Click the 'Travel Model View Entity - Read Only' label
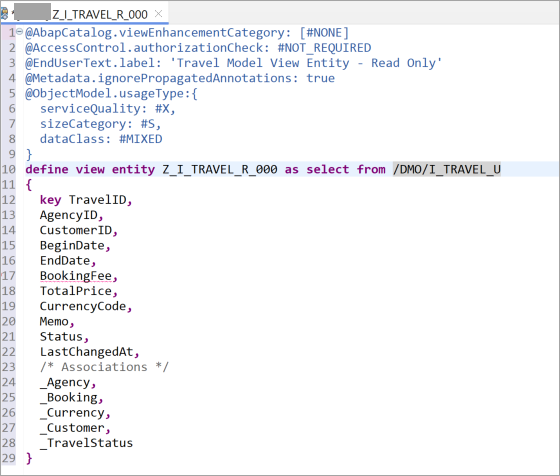This screenshot has width=560, height=476. (x=306, y=63)
